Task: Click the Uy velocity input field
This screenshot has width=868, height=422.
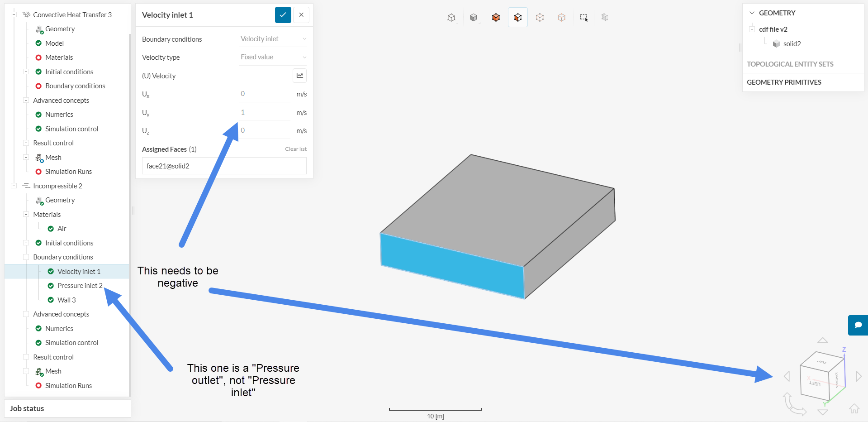Action: (265, 112)
